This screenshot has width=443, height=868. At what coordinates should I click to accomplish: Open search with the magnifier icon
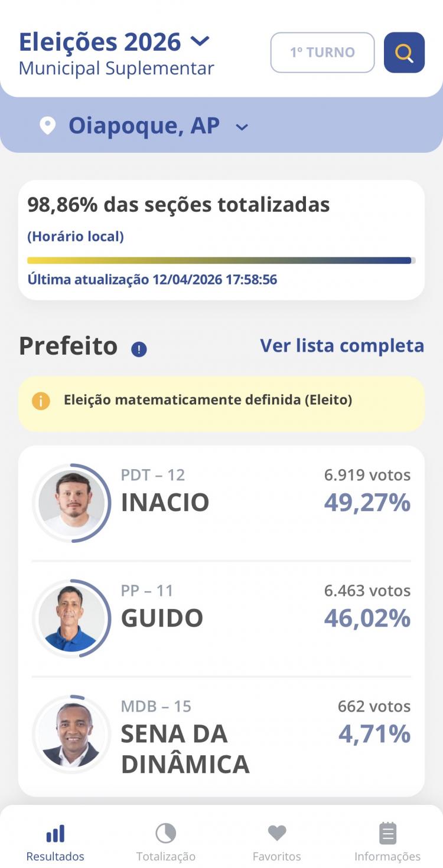pos(404,53)
